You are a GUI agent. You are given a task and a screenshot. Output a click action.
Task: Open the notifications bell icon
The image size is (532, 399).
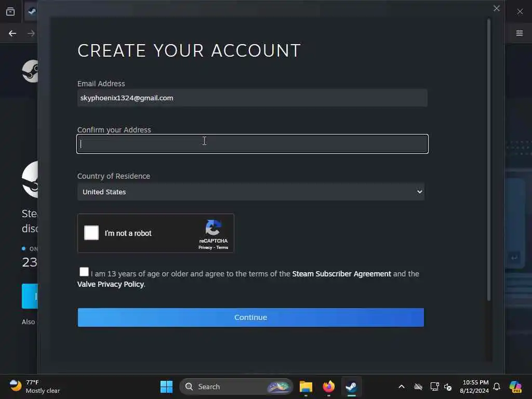click(497, 387)
